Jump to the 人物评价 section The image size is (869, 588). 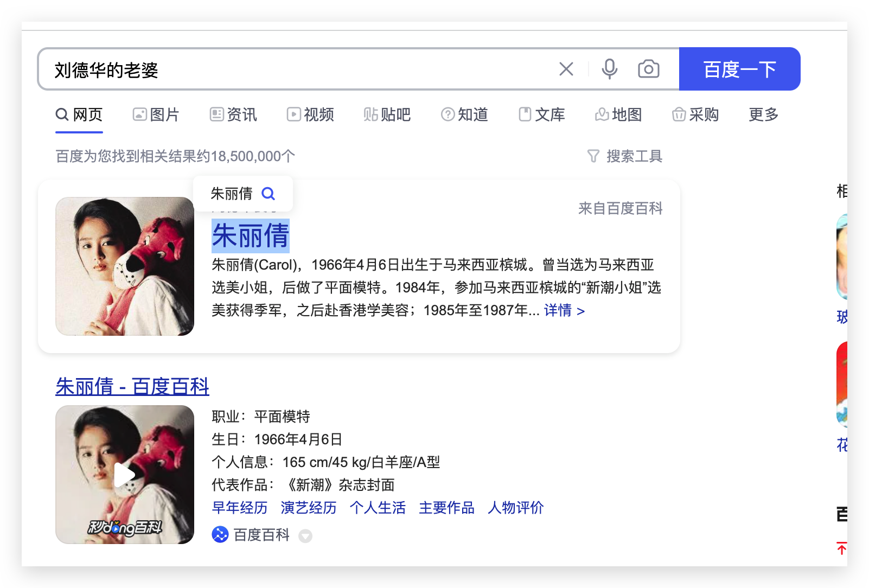(515, 508)
